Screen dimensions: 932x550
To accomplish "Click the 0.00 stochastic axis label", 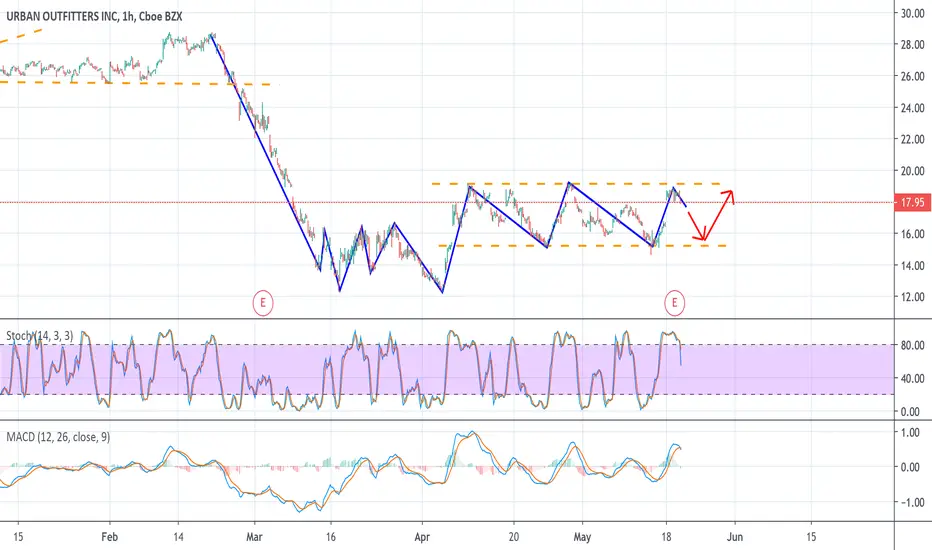I will pyautogui.click(x=910, y=411).
